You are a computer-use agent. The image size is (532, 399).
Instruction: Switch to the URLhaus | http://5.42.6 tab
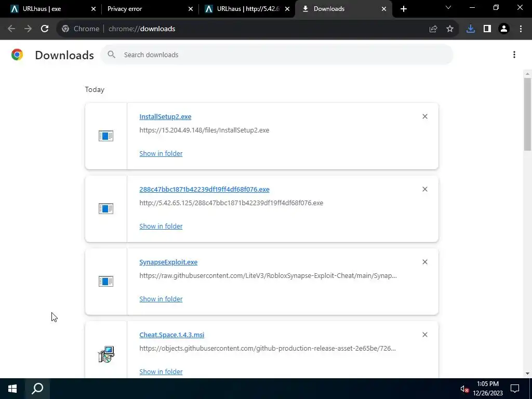247,9
